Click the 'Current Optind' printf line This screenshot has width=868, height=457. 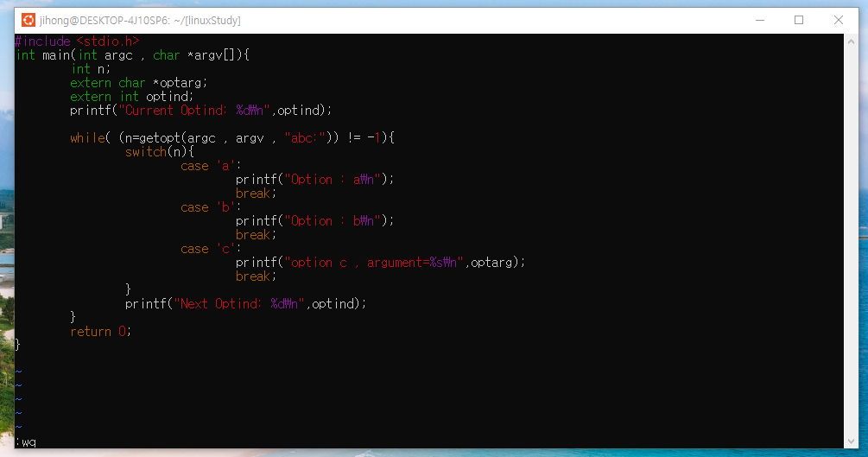pos(201,111)
